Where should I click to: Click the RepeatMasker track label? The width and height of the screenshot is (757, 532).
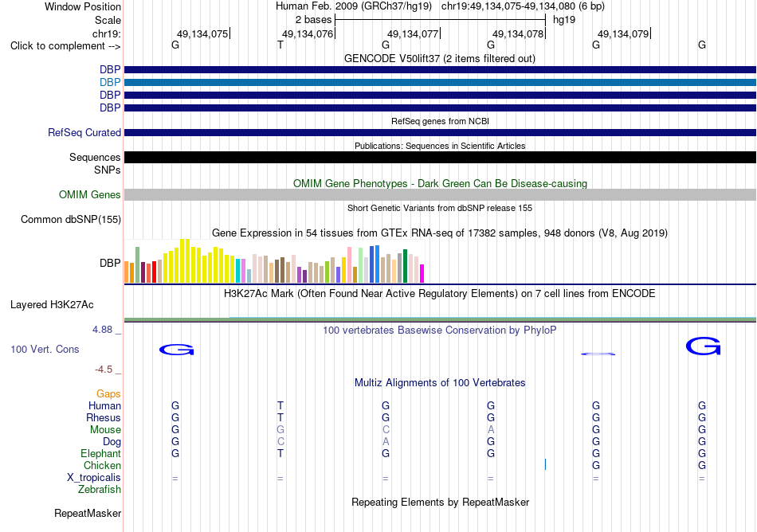[x=88, y=513]
